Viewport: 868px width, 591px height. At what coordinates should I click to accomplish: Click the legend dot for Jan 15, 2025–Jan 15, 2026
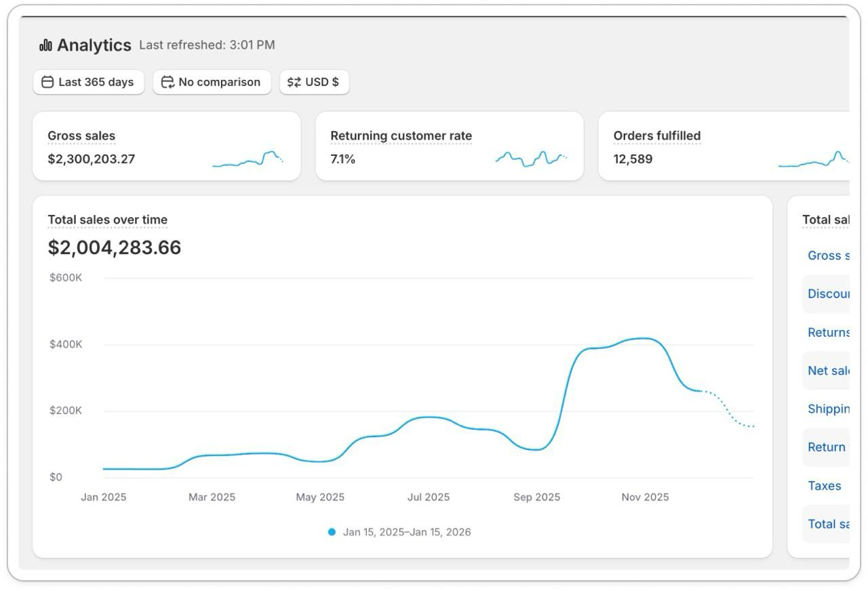(332, 532)
